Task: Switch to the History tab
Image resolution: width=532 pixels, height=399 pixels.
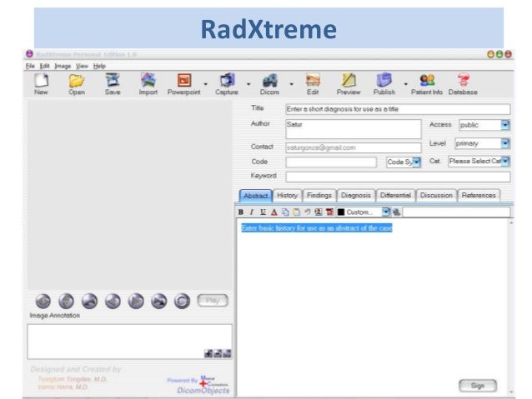Action: (287, 196)
